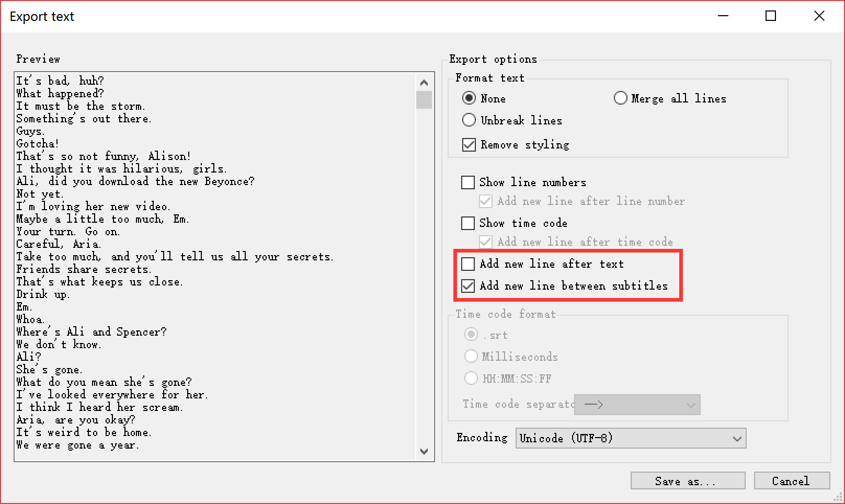Open the Encoding dropdown list
Image resolution: width=845 pixels, height=504 pixels.
click(631, 438)
